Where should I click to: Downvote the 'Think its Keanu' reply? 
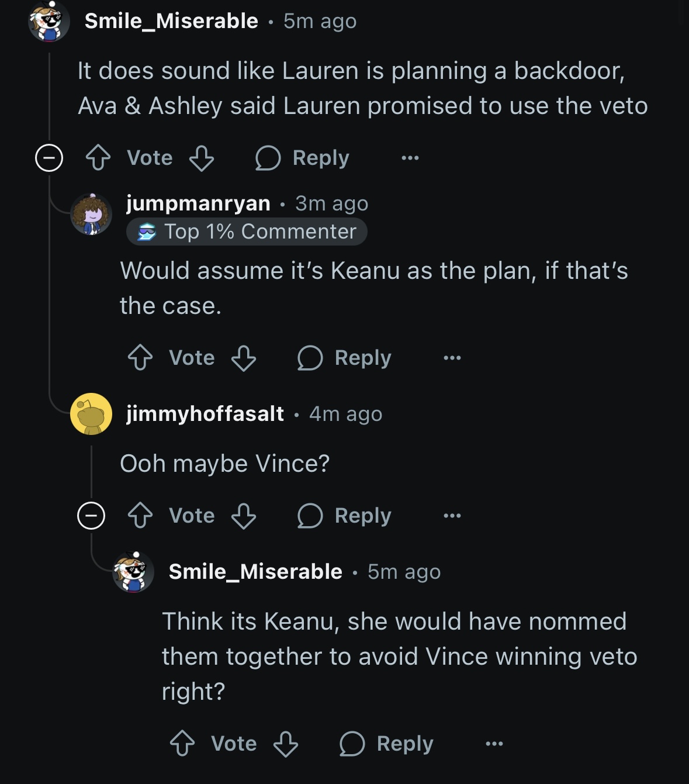286,744
